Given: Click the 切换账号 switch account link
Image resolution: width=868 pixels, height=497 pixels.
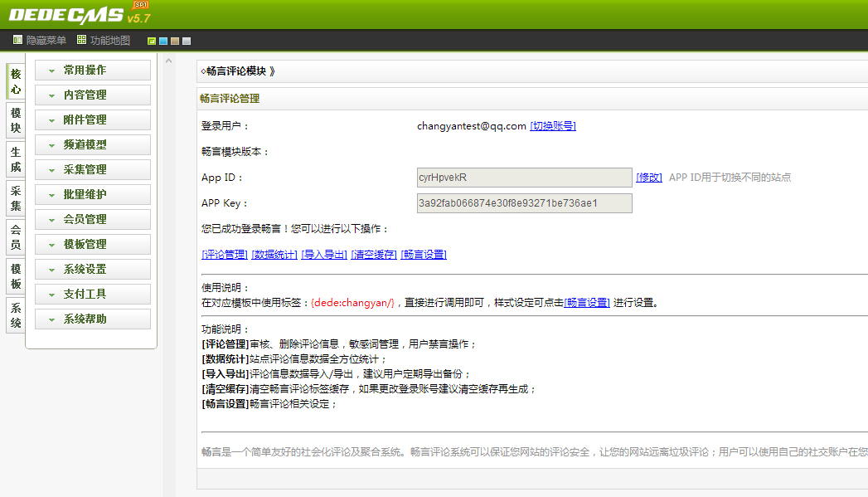Looking at the screenshot, I should coord(553,126).
